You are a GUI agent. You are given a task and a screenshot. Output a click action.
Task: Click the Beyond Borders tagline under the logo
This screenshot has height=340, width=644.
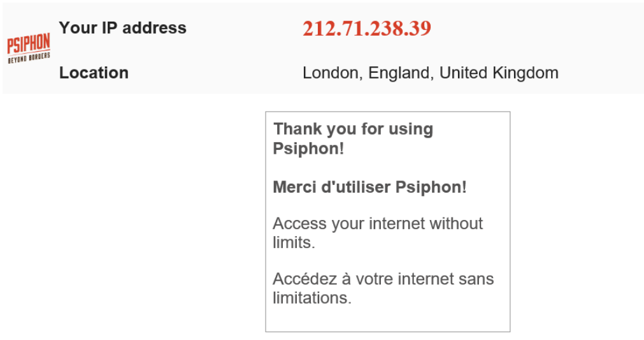(x=29, y=59)
